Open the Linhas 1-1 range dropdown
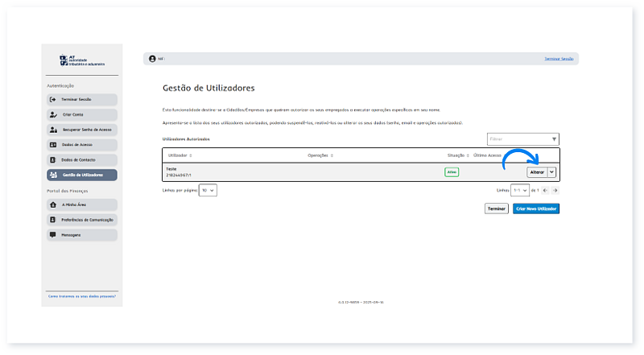The image size is (644, 355). pos(521,191)
